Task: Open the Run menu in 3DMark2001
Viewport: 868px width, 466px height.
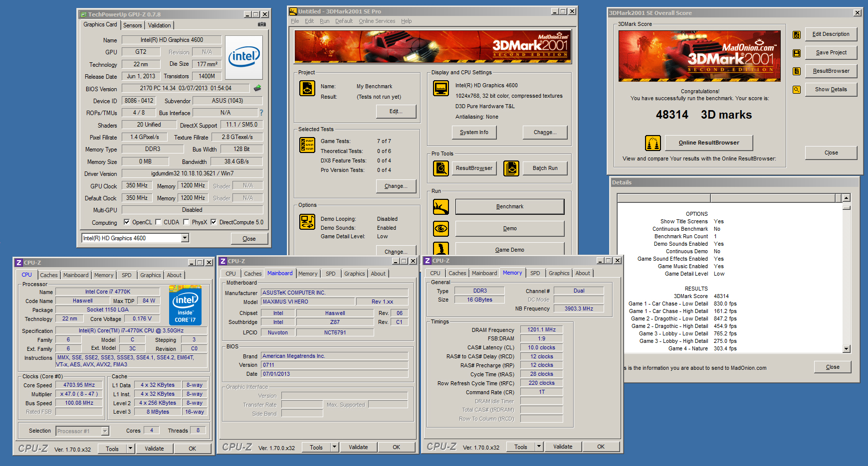Action: point(325,21)
